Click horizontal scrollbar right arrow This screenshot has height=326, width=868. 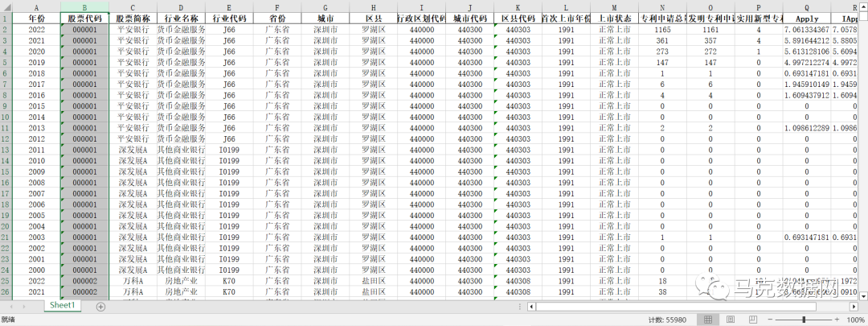pos(853,306)
